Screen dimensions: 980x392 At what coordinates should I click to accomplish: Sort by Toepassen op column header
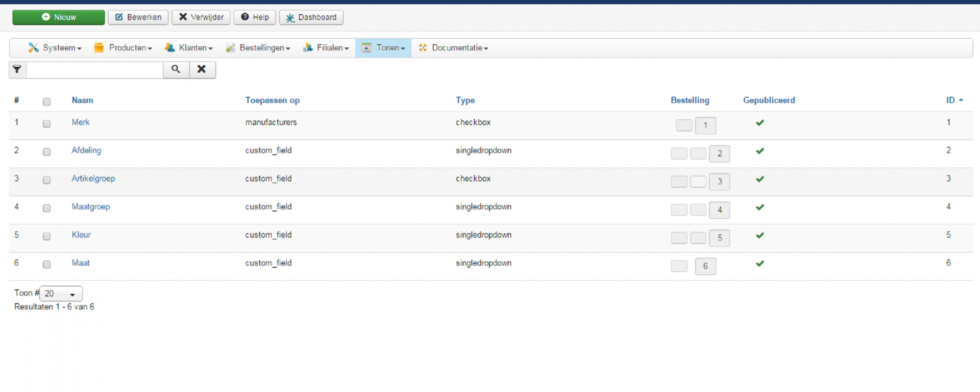point(272,100)
